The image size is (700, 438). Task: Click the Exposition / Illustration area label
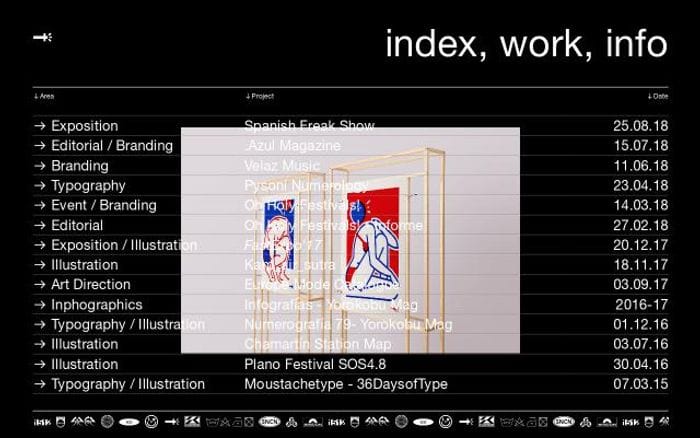pos(124,245)
